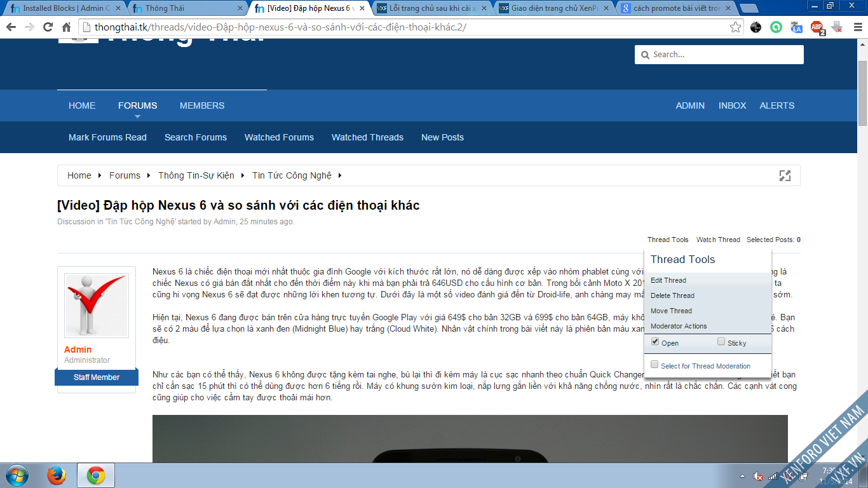Switch to the Lỗi trang chủ tab

(x=430, y=8)
